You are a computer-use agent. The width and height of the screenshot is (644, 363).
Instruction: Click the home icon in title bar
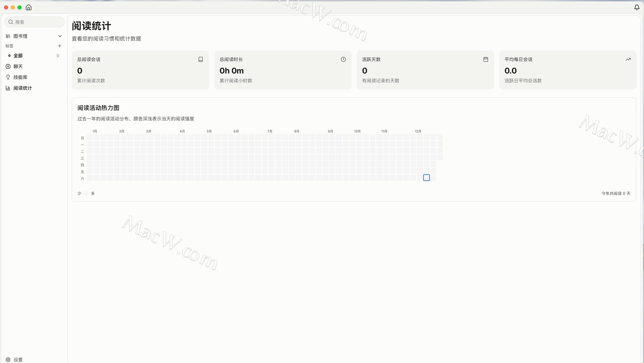tap(29, 7)
